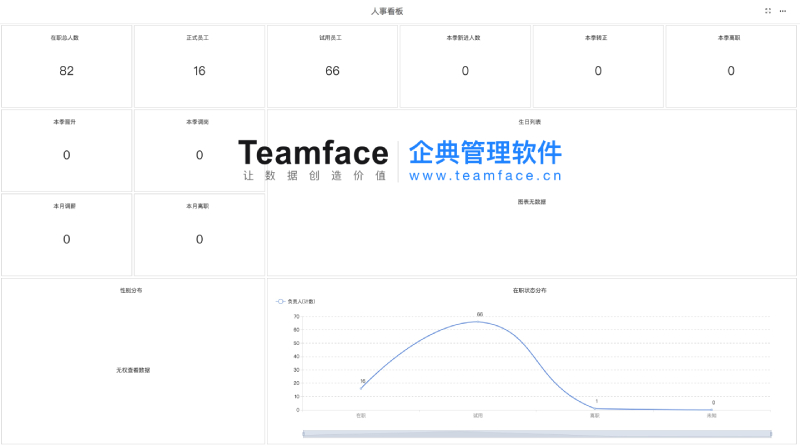The width and height of the screenshot is (800, 446).
Task: Click the fullscreen icon at top right
Action: pyautogui.click(x=768, y=11)
